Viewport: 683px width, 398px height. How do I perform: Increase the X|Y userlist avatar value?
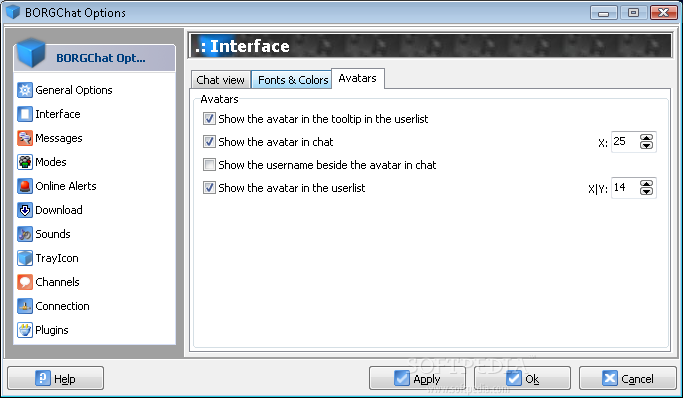click(x=646, y=184)
